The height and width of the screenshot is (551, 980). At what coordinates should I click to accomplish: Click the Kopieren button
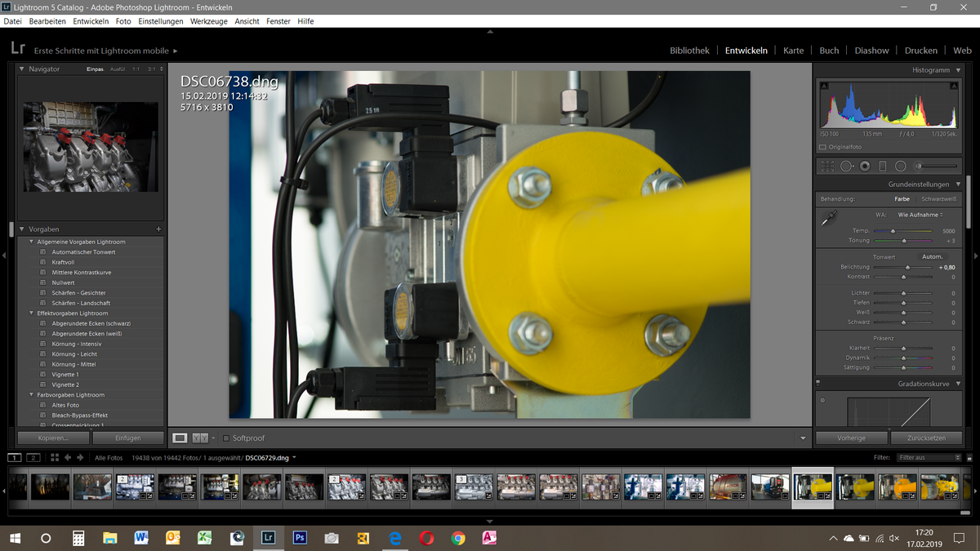(51, 438)
